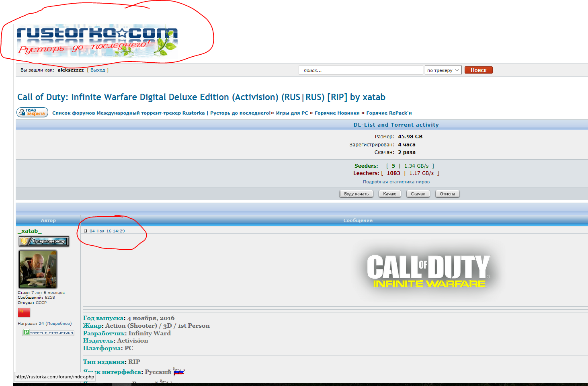Click the 'Автор' column header
Image resolution: width=588 pixels, height=386 pixels.
click(x=48, y=220)
